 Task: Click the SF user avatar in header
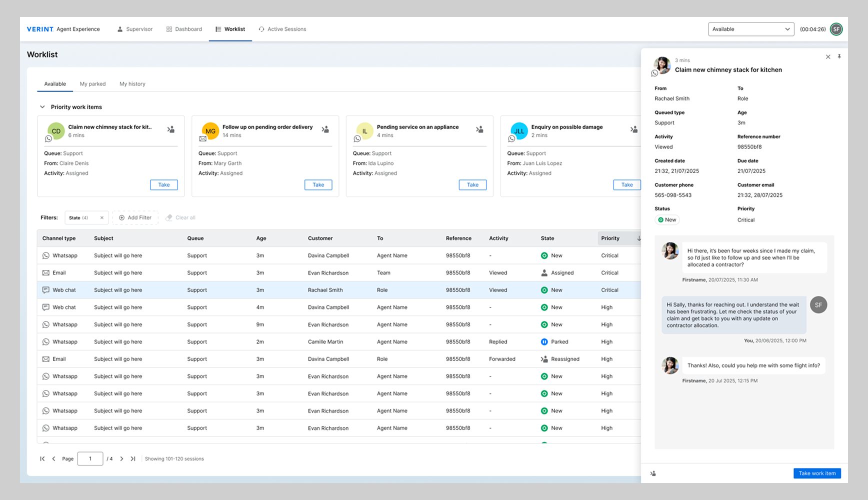[x=836, y=29]
